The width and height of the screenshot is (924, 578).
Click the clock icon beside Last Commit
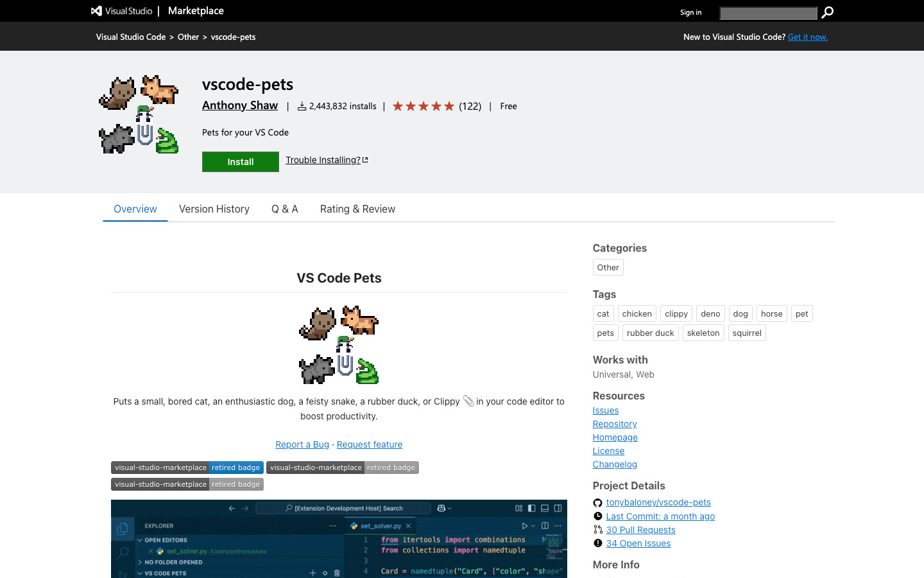[598, 516]
